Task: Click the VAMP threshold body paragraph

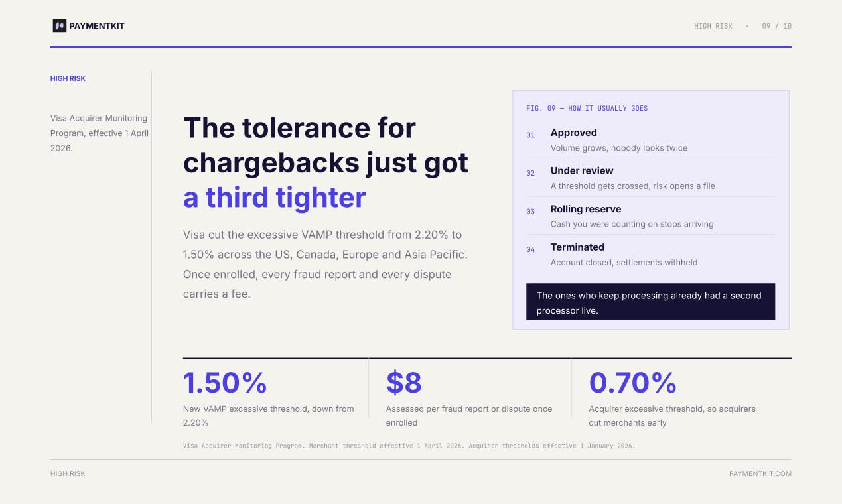Action: coord(326,264)
